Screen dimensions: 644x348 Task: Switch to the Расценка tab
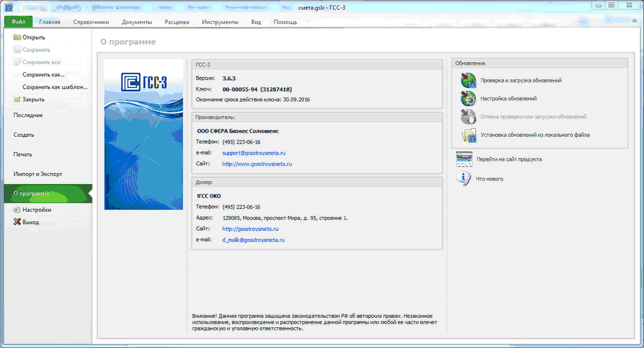[x=177, y=22]
